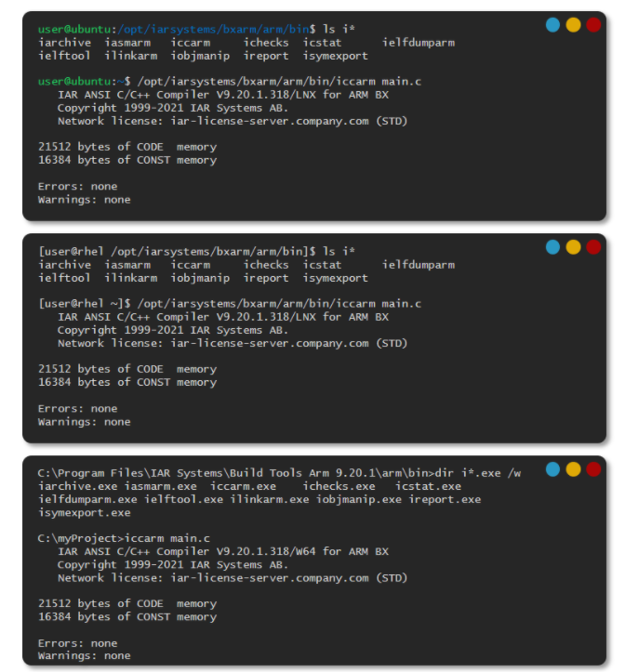
Task: Click the yellow dot on Windows terminal
Action: (573, 469)
